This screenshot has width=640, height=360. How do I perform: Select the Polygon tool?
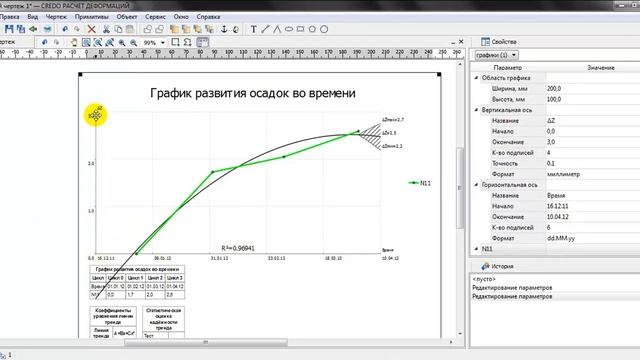point(312,29)
